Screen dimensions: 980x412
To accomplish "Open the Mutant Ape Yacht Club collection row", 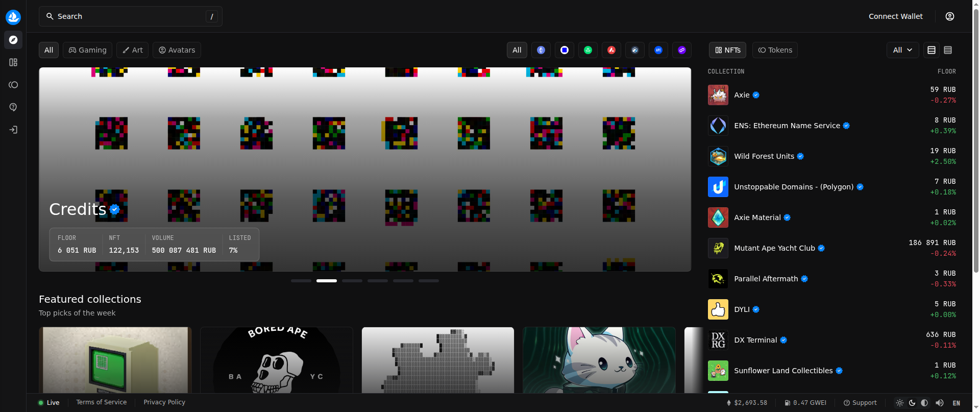I will (832, 248).
